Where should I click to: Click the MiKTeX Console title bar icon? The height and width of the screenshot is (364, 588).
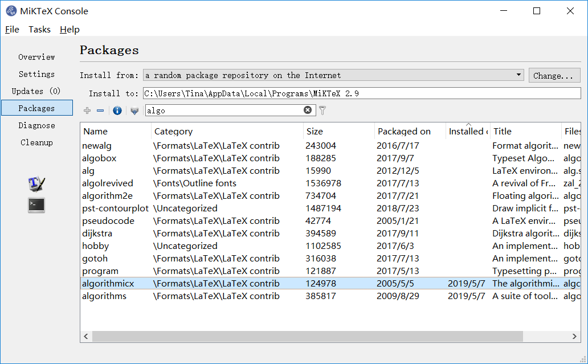(11, 11)
